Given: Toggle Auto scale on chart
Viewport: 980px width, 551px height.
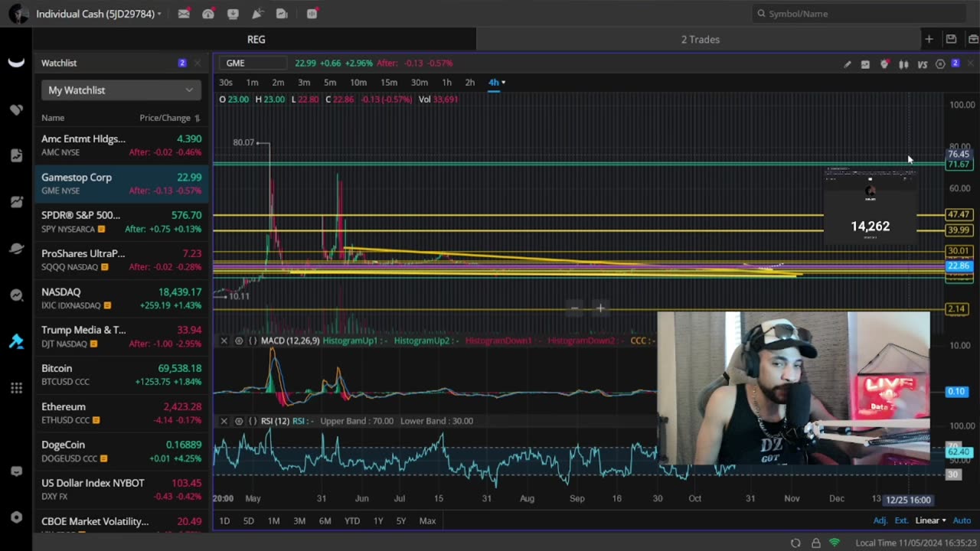Looking at the screenshot, I should pos(962,520).
